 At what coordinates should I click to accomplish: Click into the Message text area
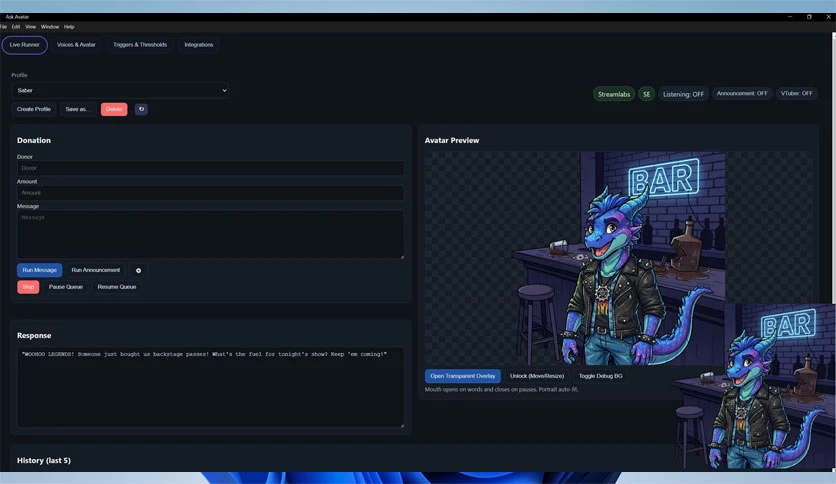210,235
